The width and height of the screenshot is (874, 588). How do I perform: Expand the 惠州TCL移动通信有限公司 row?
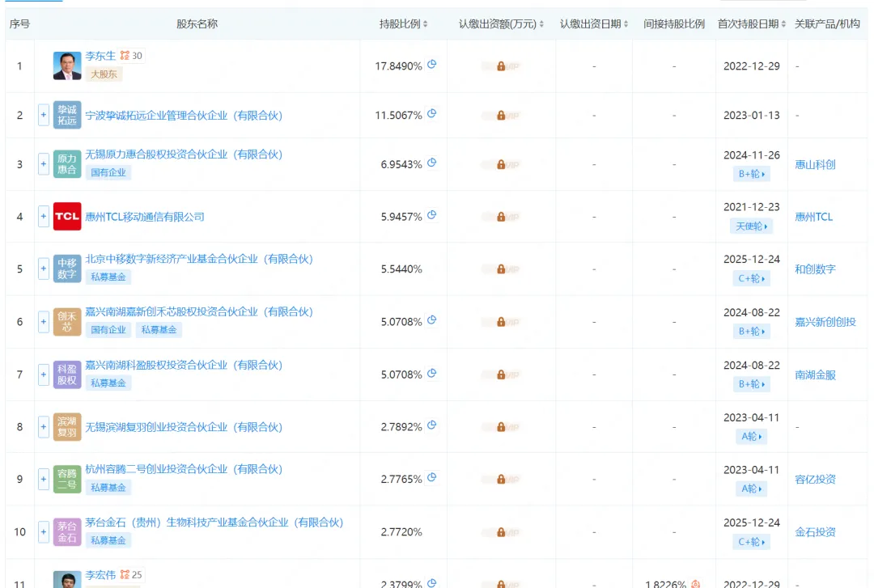44,216
